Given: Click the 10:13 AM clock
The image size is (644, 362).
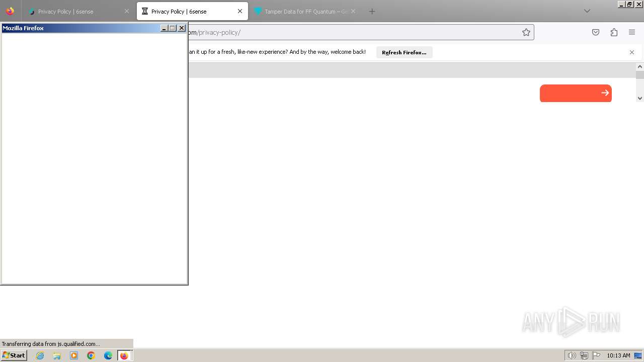Looking at the screenshot, I should click(618, 355).
